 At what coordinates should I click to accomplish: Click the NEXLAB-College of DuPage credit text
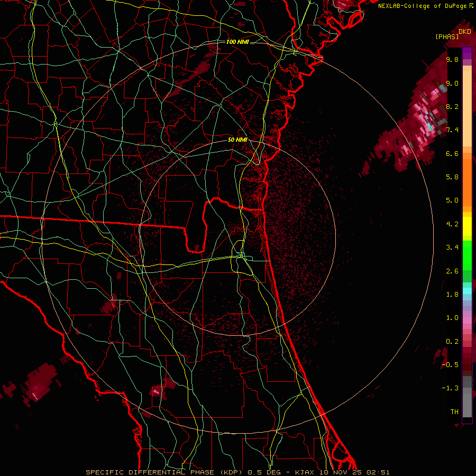(425, 6)
